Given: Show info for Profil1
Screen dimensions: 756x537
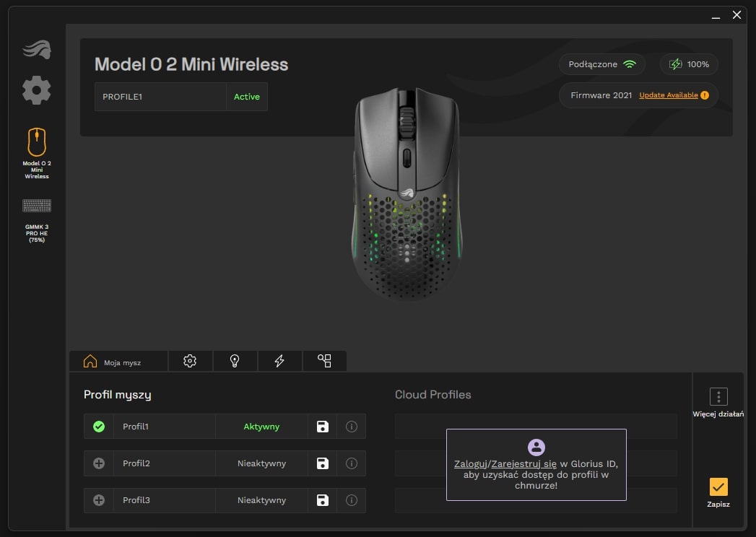Looking at the screenshot, I should [352, 427].
